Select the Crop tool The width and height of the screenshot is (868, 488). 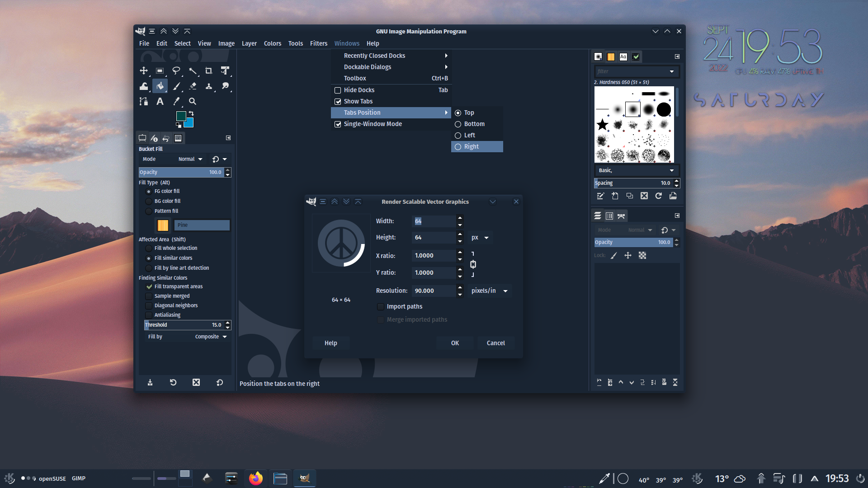[209, 70]
